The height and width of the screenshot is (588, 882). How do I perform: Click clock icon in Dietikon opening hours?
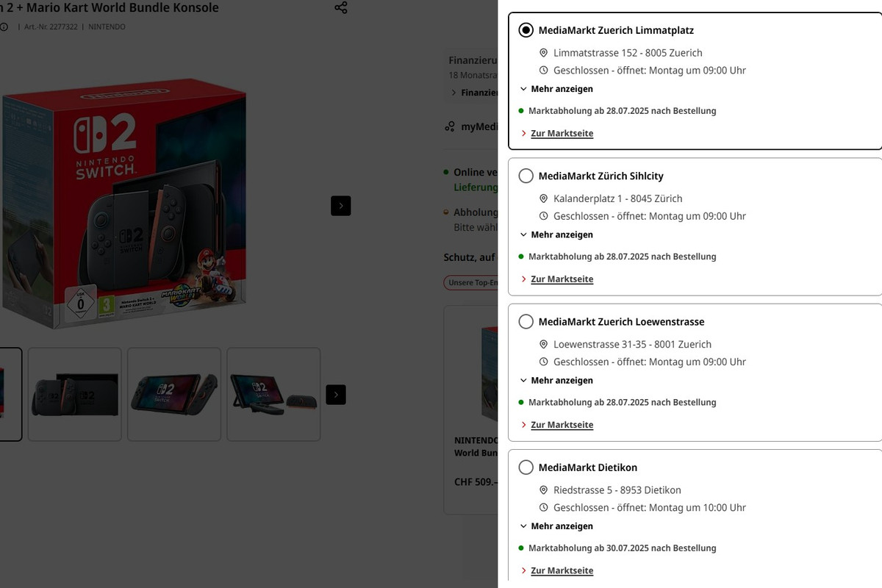(544, 508)
